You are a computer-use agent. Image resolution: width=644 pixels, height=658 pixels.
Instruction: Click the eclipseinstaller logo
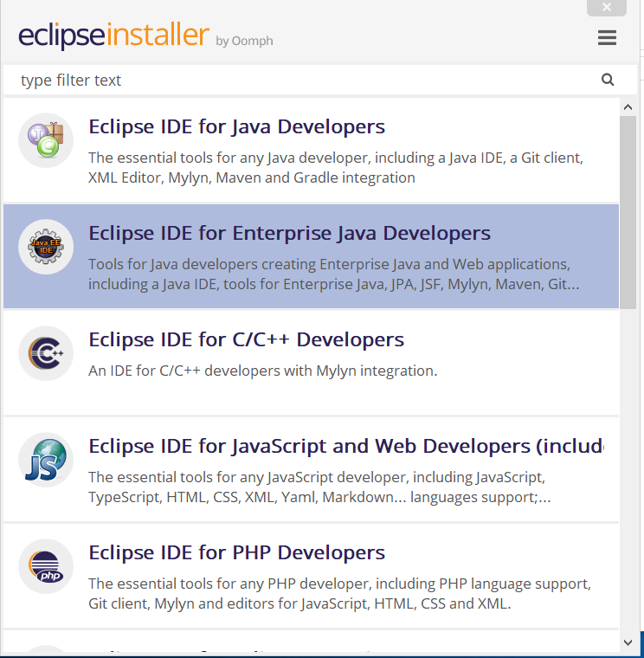(x=113, y=35)
